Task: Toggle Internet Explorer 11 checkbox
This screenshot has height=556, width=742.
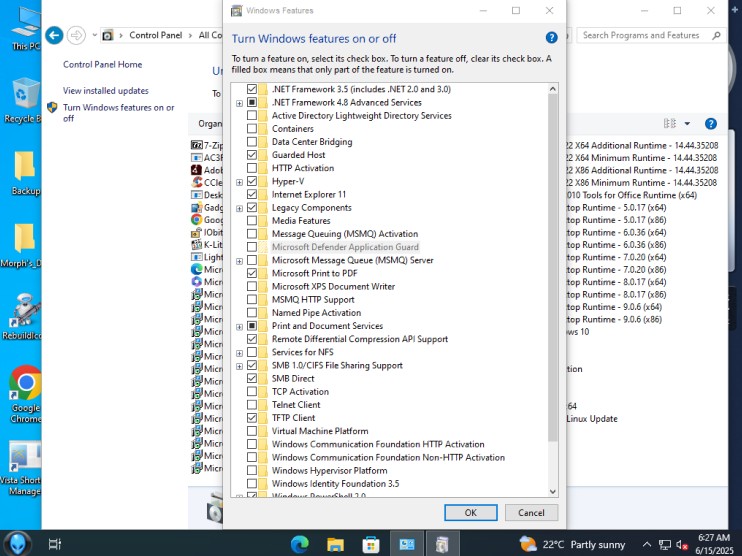Action: click(252, 194)
